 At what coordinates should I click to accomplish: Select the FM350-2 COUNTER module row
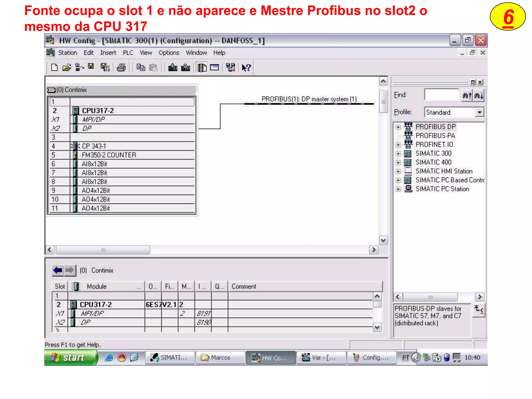pos(122,155)
